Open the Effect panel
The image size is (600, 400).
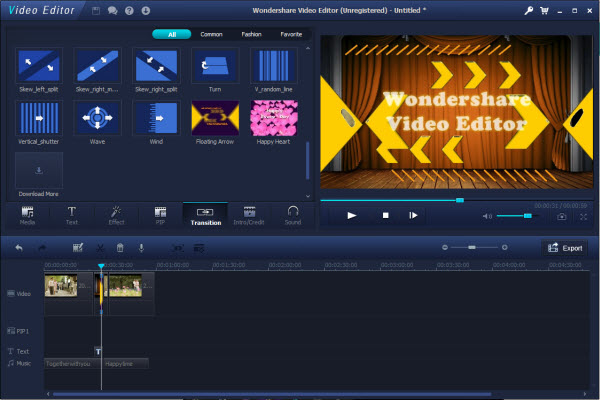116,216
